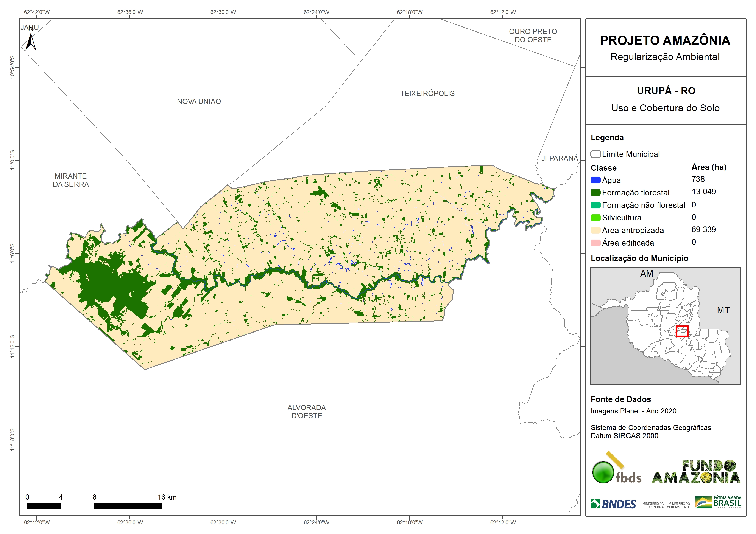Screen dimensions: 756x534
Task: Click the beige Área antropizada swatch
Action: click(x=595, y=230)
